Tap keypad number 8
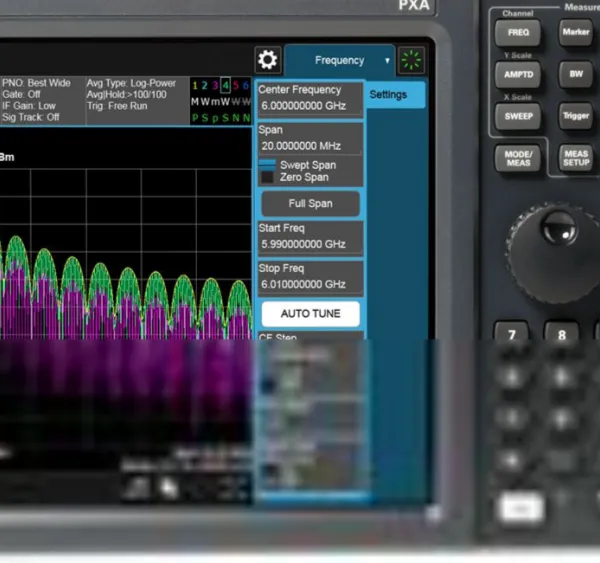 (x=562, y=332)
